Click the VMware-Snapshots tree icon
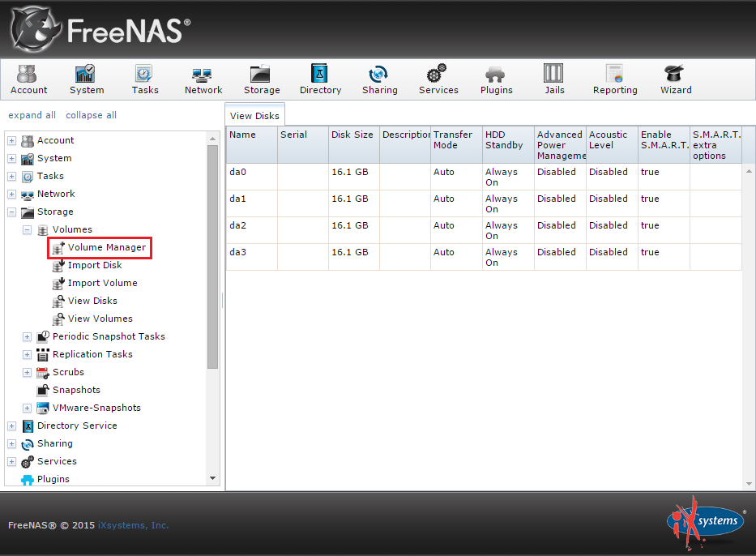Viewport: 756px width, 556px height. [43, 408]
